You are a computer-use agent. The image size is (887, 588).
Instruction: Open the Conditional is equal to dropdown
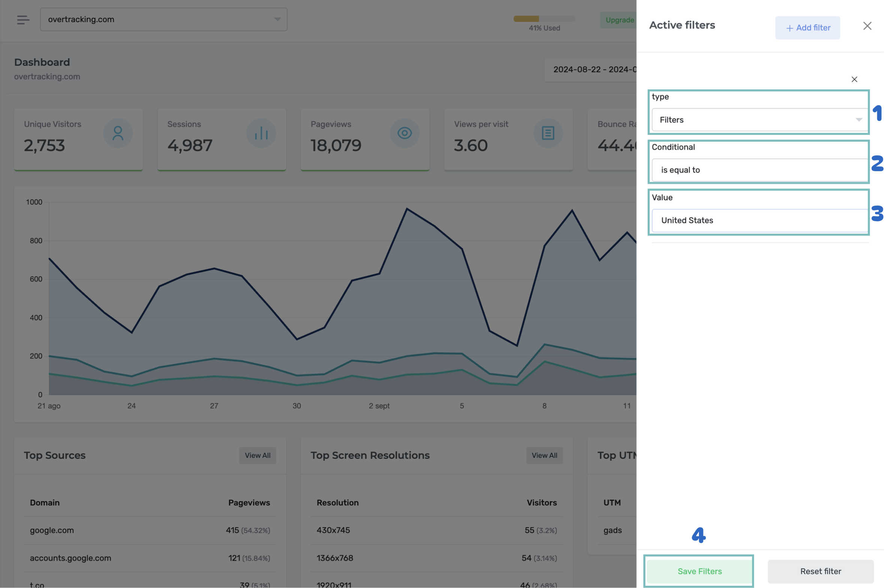(760, 170)
